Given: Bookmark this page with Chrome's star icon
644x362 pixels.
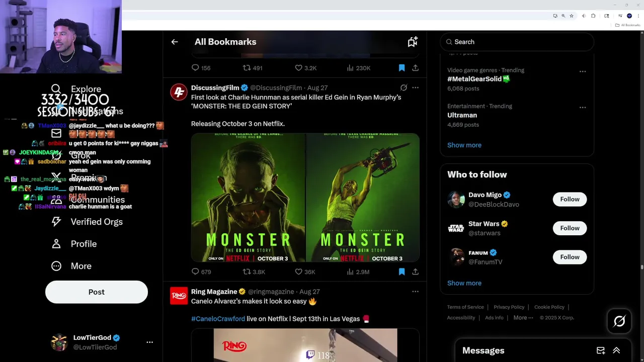Looking at the screenshot, I should (571, 16).
